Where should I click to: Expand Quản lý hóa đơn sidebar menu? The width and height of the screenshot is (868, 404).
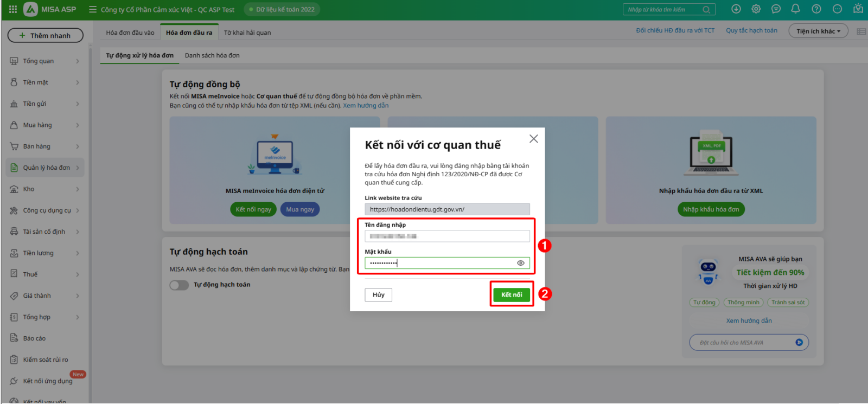[46, 168]
